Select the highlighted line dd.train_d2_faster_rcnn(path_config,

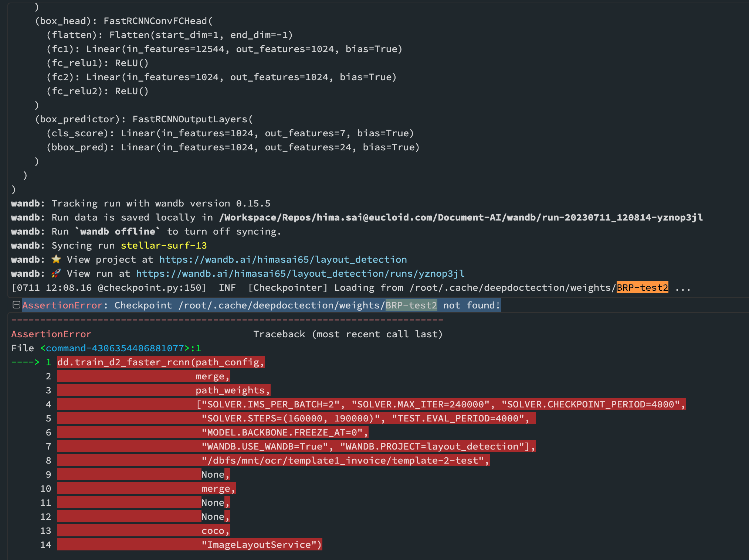click(x=160, y=362)
